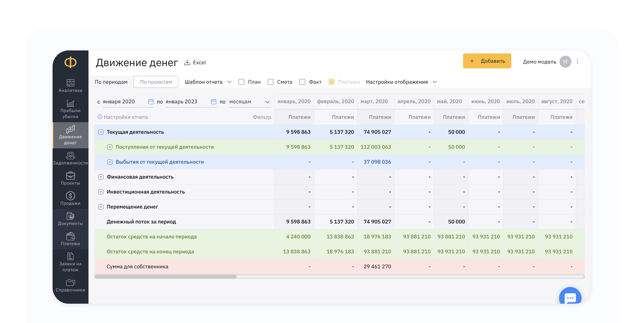Open the Платежи sidebar section

(x=70, y=239)
